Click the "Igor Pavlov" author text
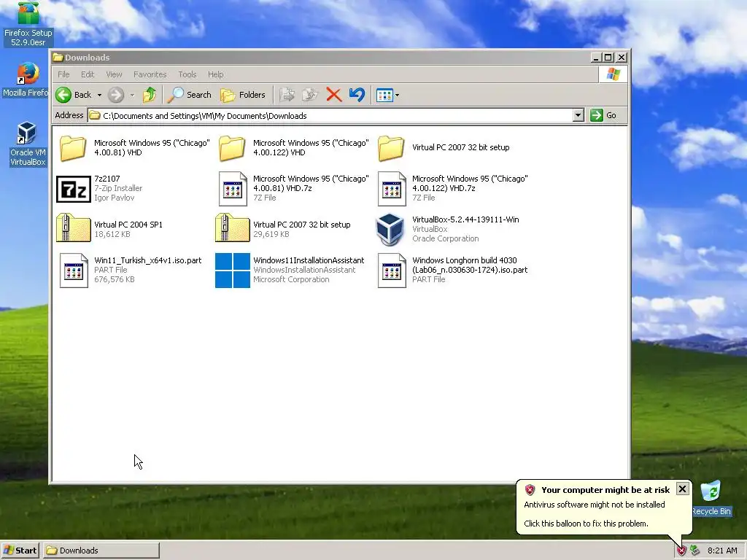 coord(115,198)
